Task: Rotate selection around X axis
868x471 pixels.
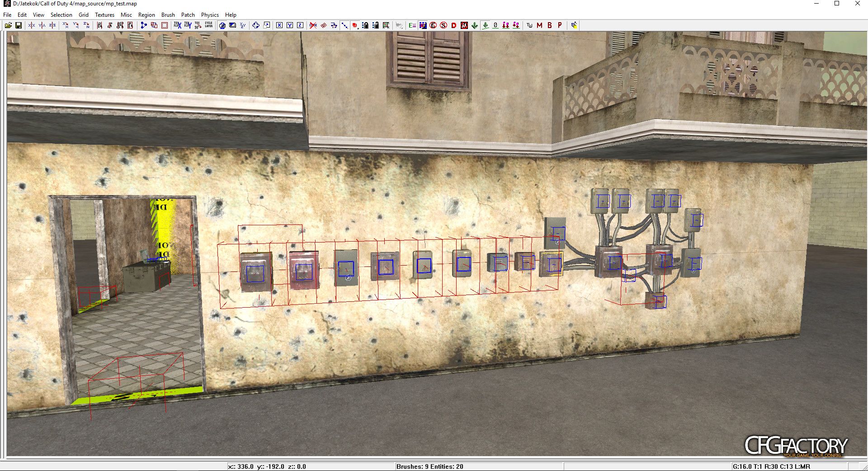Action: [x=66, y=25]
